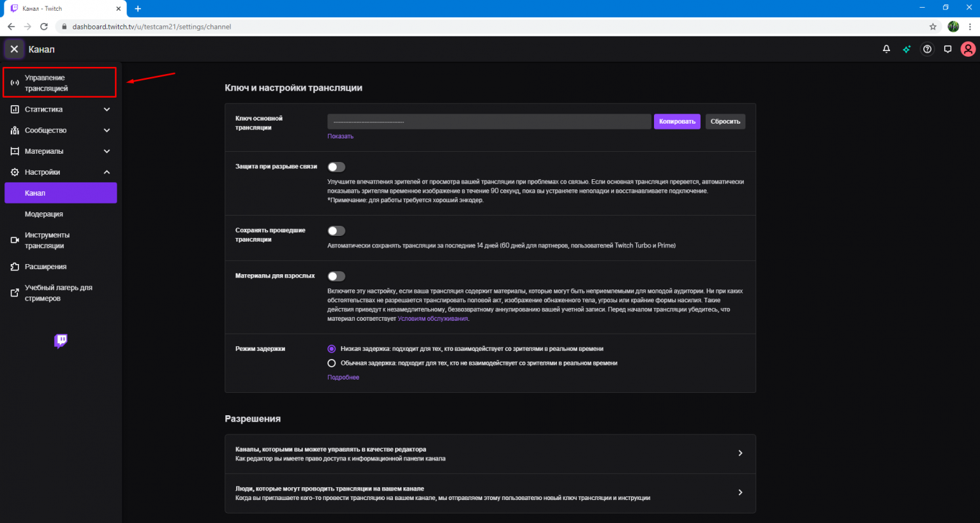Click the Сообщество people icon
Image resolution: width=980 pixels, height=523 pixels.
(x=15, y=130)
